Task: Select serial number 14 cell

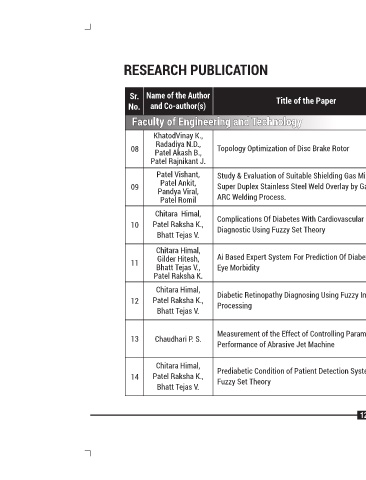Action: (x=135, y=377)
